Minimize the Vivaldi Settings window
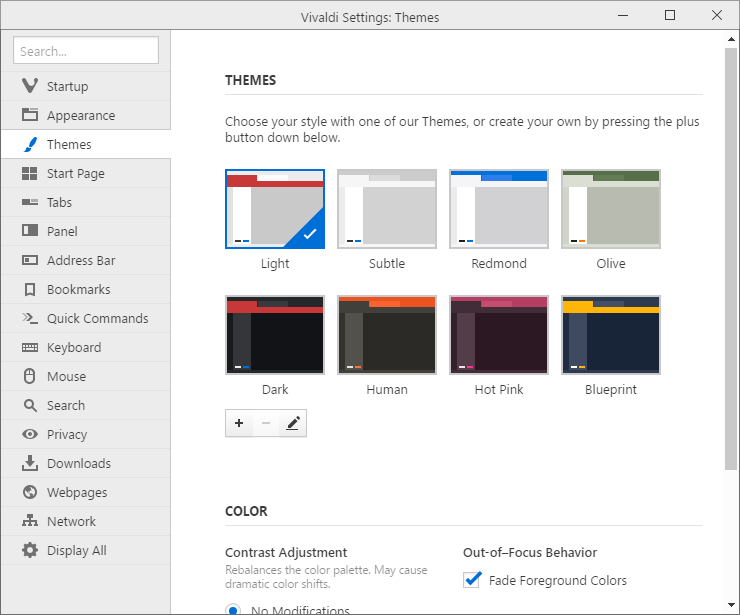This screenshot has height=615, width=740. coord(623,15)
